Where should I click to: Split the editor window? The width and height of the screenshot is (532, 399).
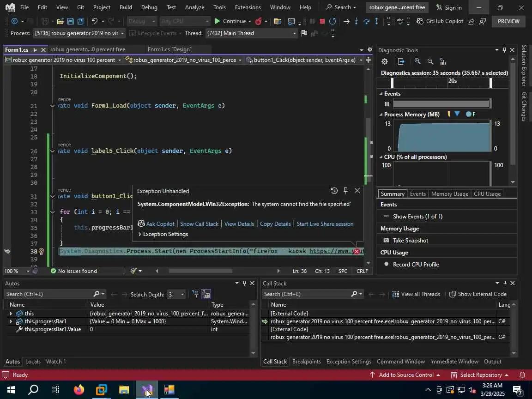pos(369,60)
